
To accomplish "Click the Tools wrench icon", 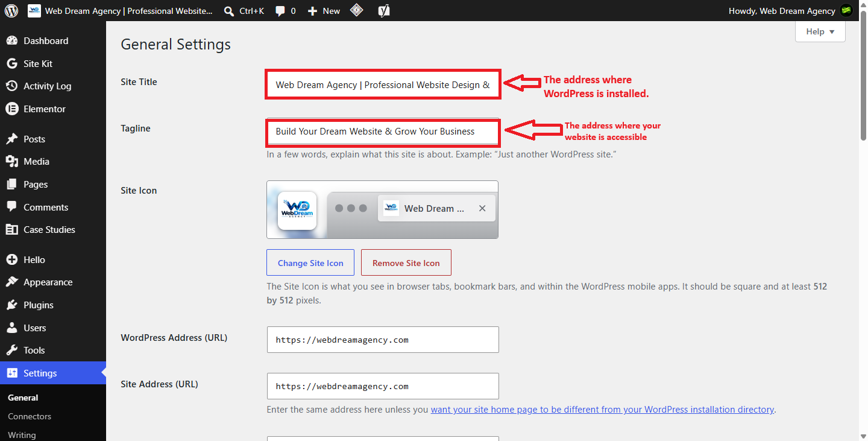I will 12,351.
